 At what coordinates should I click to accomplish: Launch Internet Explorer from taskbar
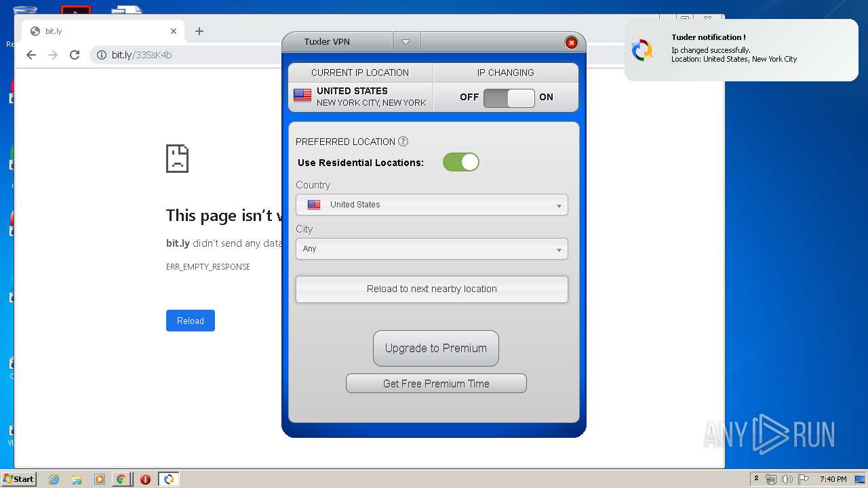54,479
